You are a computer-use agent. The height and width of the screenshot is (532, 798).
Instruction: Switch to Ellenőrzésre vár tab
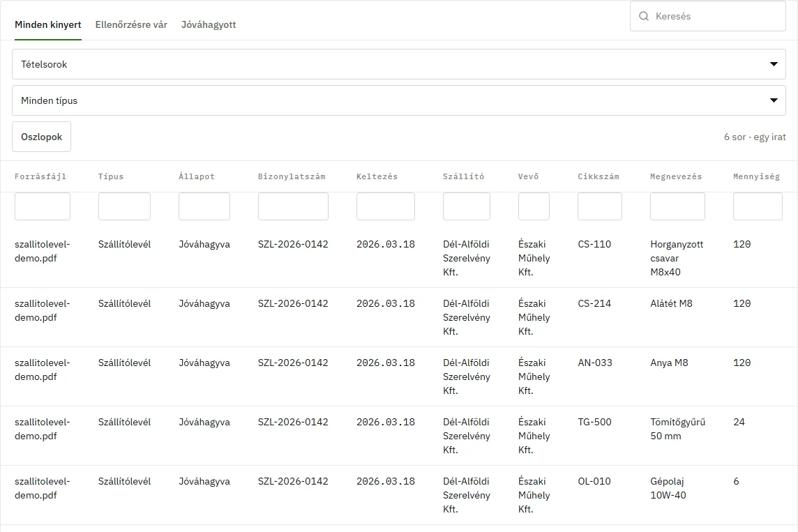pyautogui.click(x=131, y=24)
